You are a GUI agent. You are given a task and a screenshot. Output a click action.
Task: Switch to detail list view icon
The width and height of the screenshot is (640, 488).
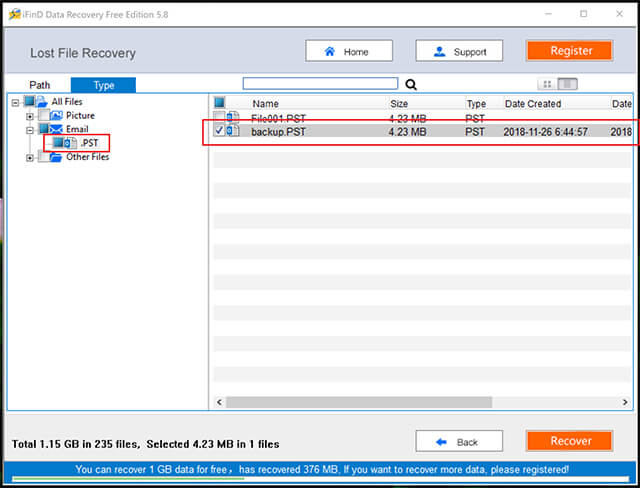(567, 84)
